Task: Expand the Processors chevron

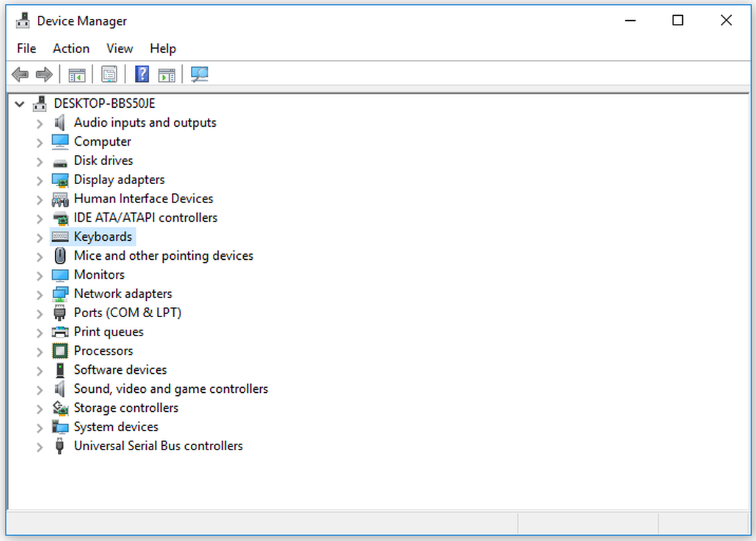Action: coord(40,351)
